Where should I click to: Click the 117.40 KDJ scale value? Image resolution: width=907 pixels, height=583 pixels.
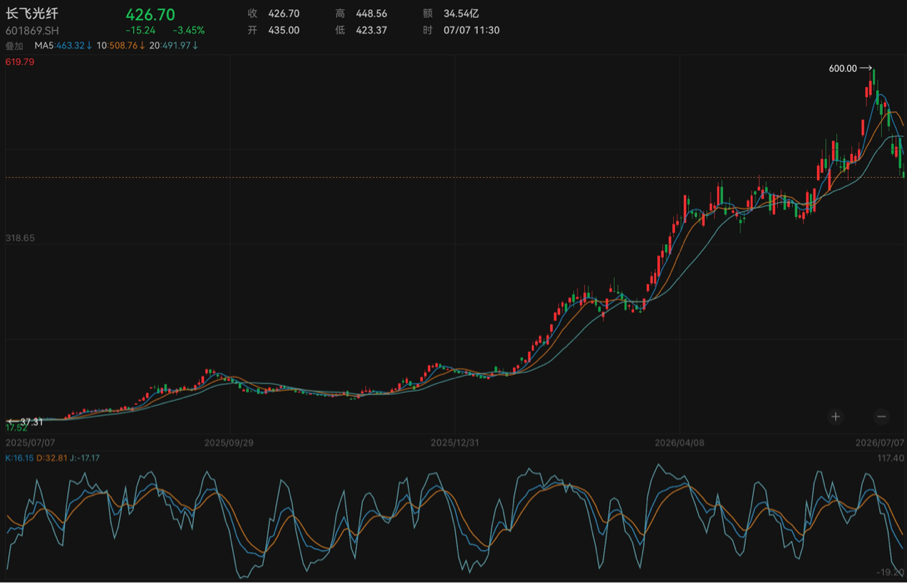(890, 459)
